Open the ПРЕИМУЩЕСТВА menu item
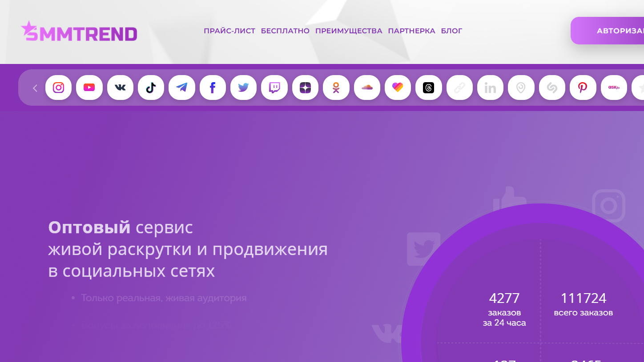644x362 pixels. point(349,31)
